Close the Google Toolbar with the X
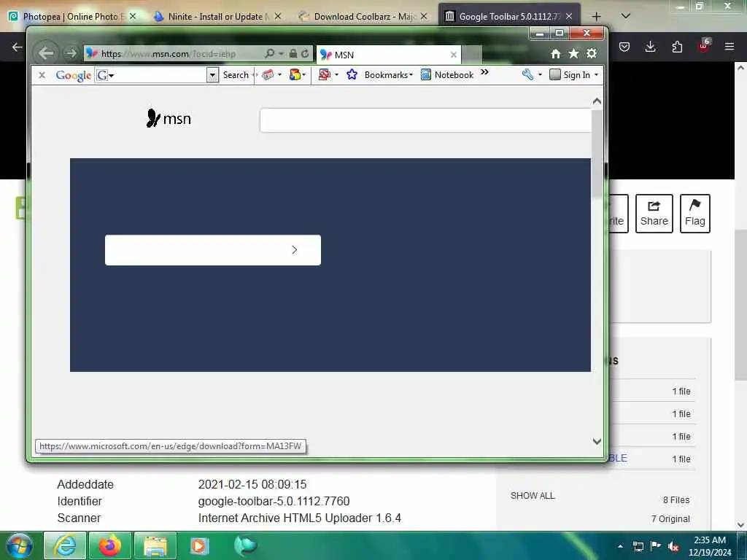 coord(42,75)
